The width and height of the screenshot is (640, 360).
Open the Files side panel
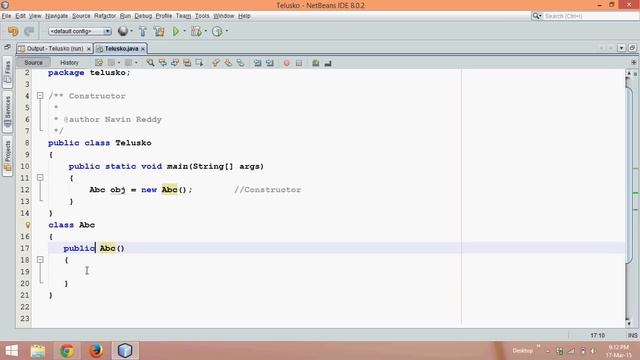7,73
